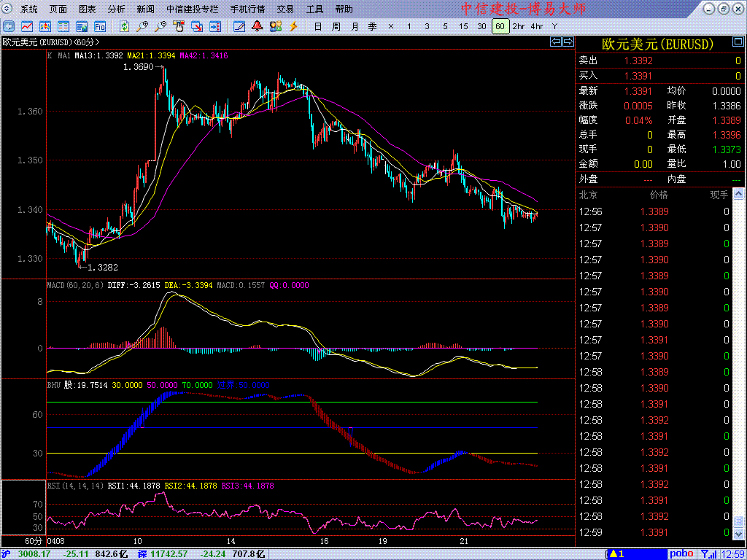Click the tick list scrollbar up arrow
The image size is (747, 560).
[738, 195]
